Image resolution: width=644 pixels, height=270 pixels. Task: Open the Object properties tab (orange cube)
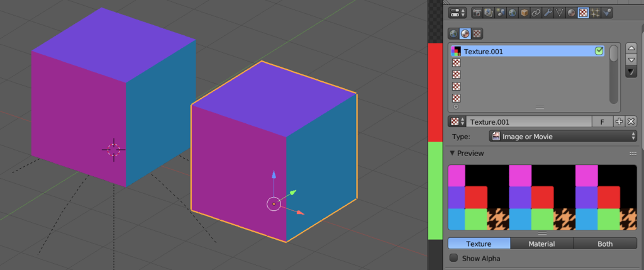pos(524,13)
